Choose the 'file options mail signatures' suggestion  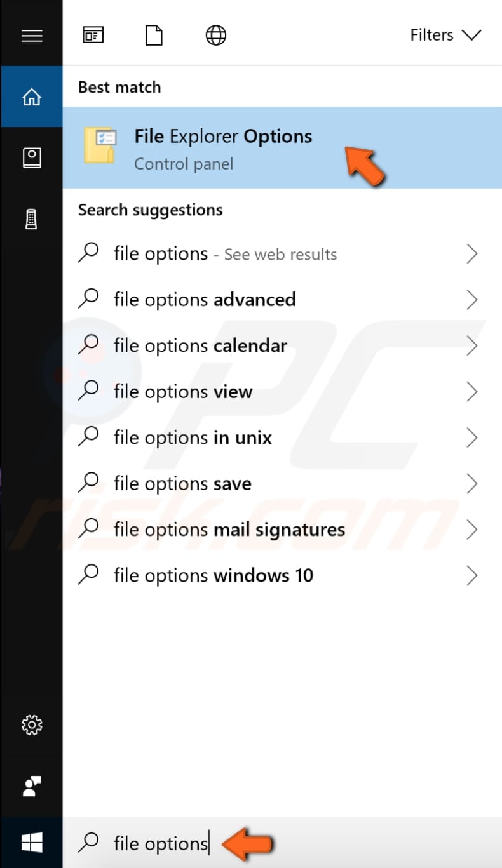(x=229, y=529)
